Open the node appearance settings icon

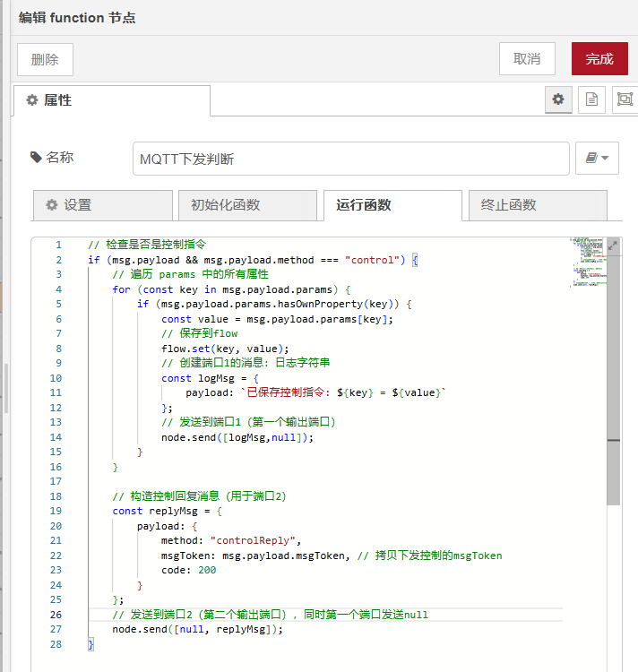(x=624, y=99)
